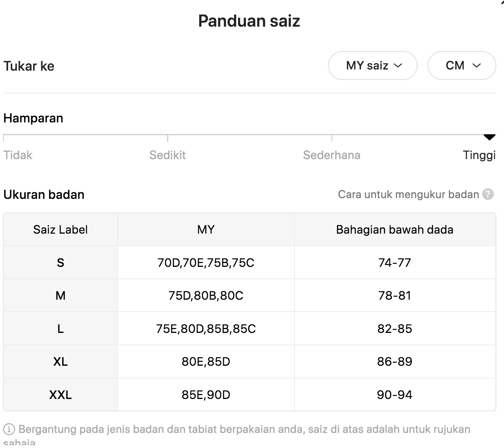The height and width of the screenshot is (448, 504).
Task: Click the 75D,80B,80C size cell
Action: (206, 295)
